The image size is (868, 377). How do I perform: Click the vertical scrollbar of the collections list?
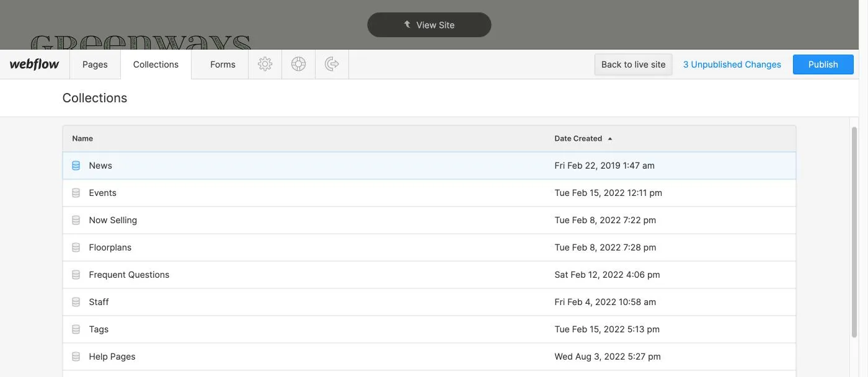pyautogui.click(x=854, y=233)
